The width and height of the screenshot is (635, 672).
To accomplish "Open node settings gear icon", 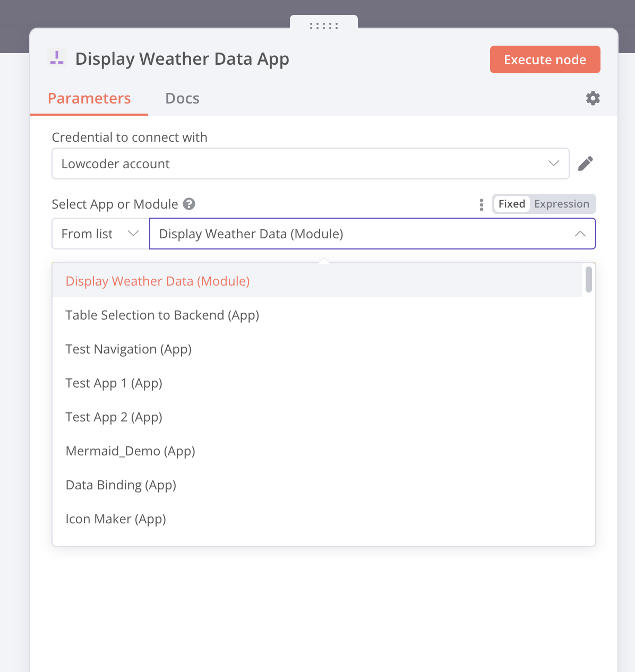I will [593, 98].
